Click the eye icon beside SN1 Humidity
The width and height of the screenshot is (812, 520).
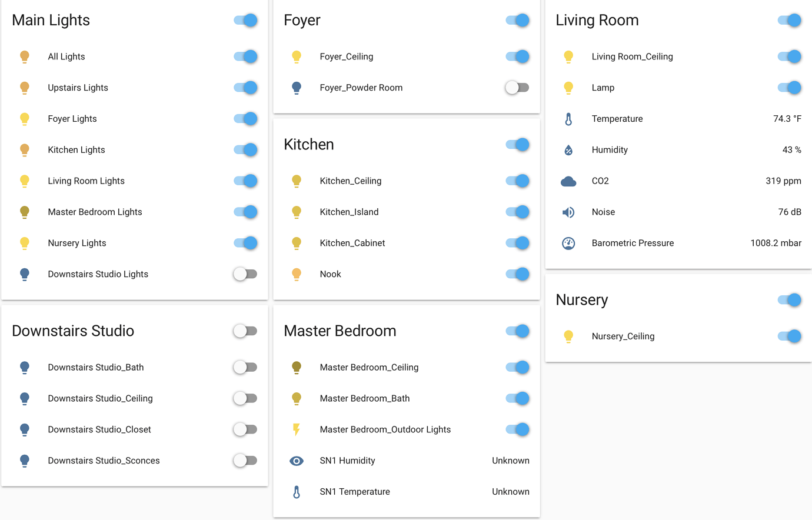click(297, 461)
